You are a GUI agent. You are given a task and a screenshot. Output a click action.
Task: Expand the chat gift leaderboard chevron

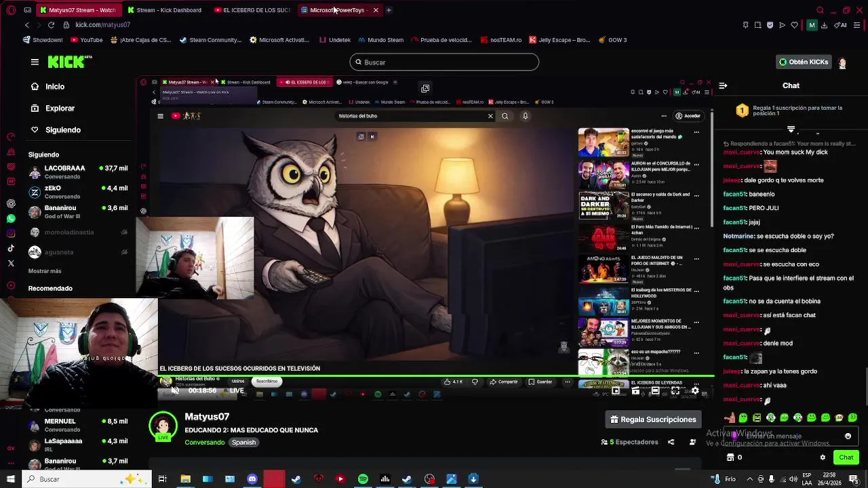coord(791,129)
